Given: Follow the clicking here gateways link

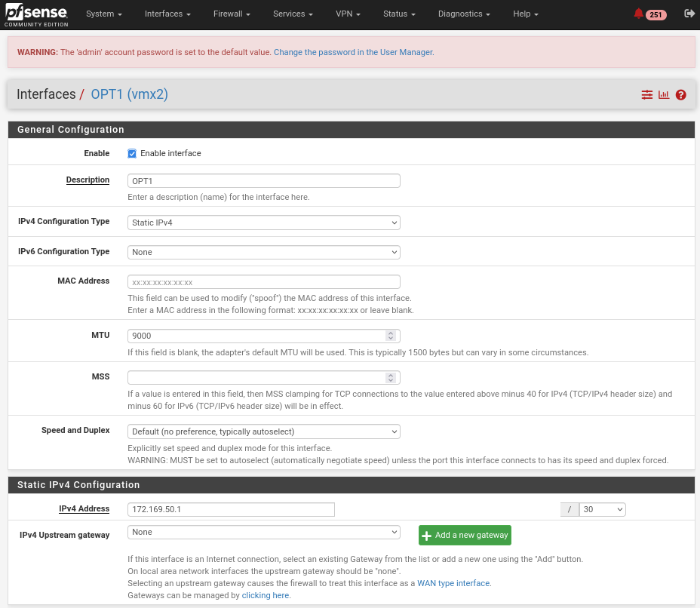Looking at the screenshot, I should click(x=266, y=595).
